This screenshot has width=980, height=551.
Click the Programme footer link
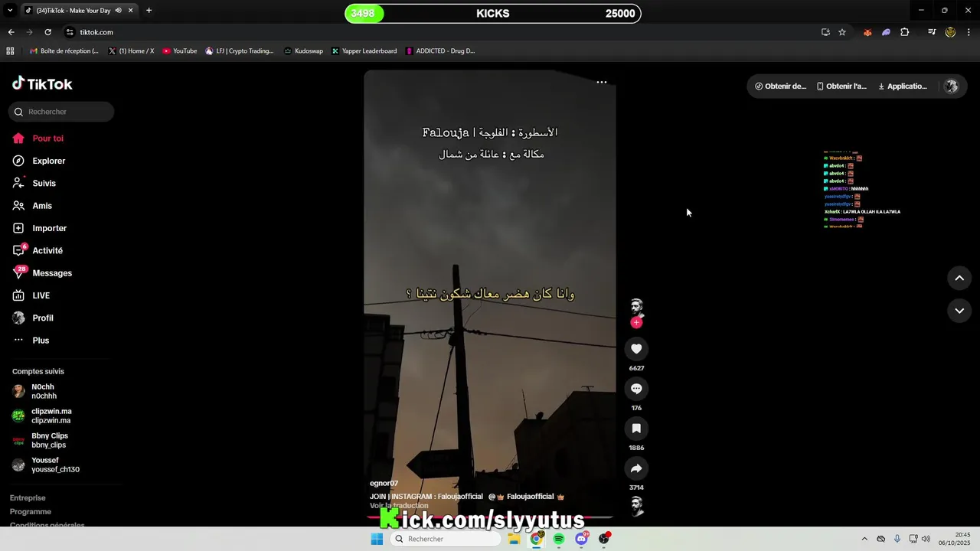pos(31,512)
